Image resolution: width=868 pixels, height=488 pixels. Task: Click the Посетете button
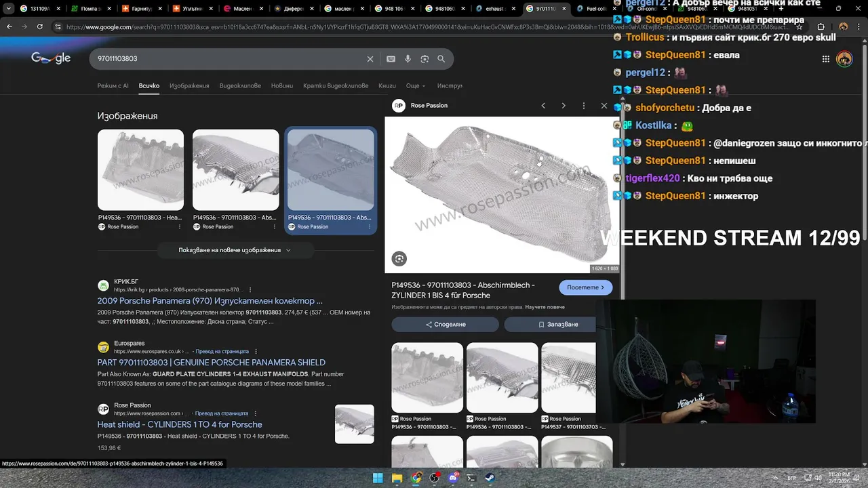(585, 287)
